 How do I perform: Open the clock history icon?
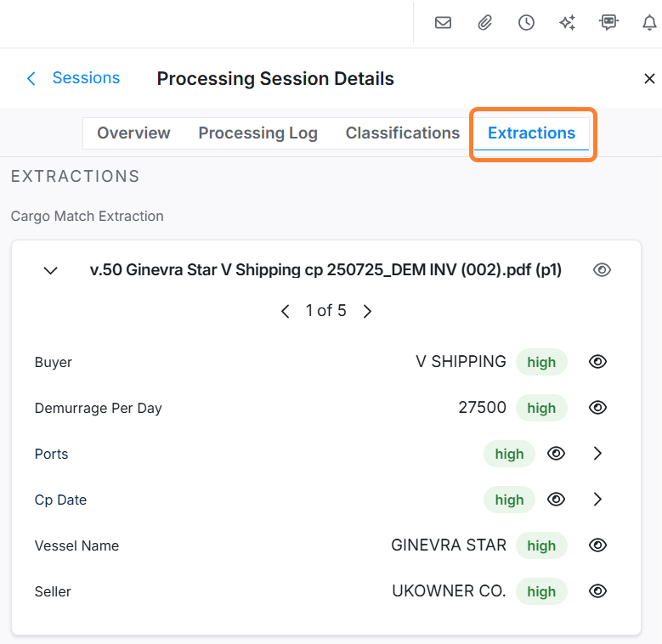coord(526,23)
